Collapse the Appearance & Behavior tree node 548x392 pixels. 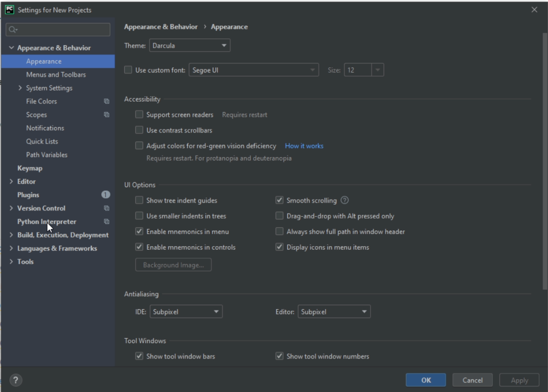pos(11,48)
